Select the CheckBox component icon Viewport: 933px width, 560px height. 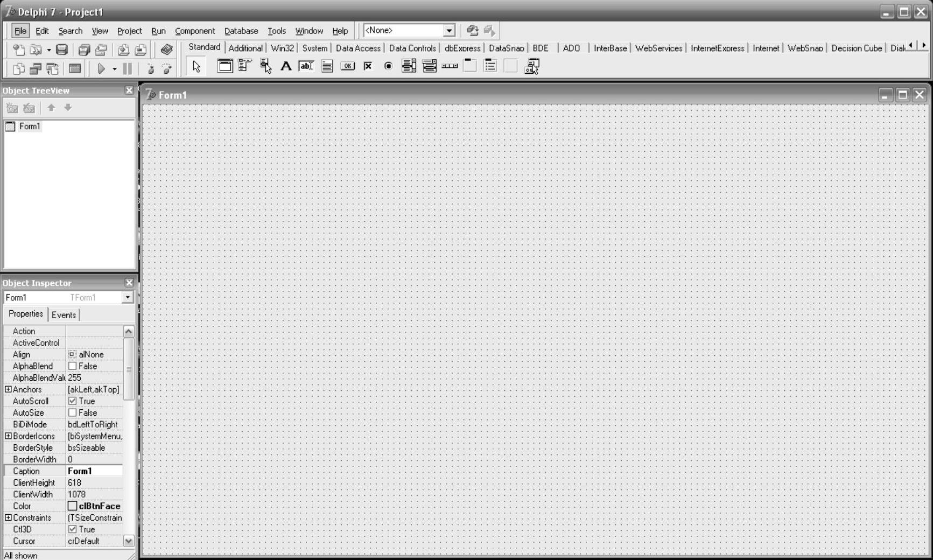(368, 66)
